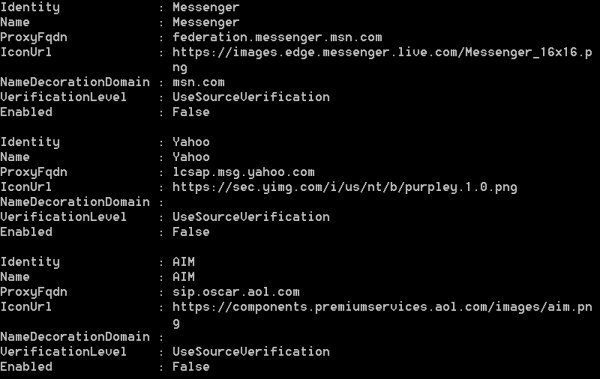The height and width of the screenshot is (379, 600).
Task: Click the Messenger IconUrl https link
Action: pos(382,59)
